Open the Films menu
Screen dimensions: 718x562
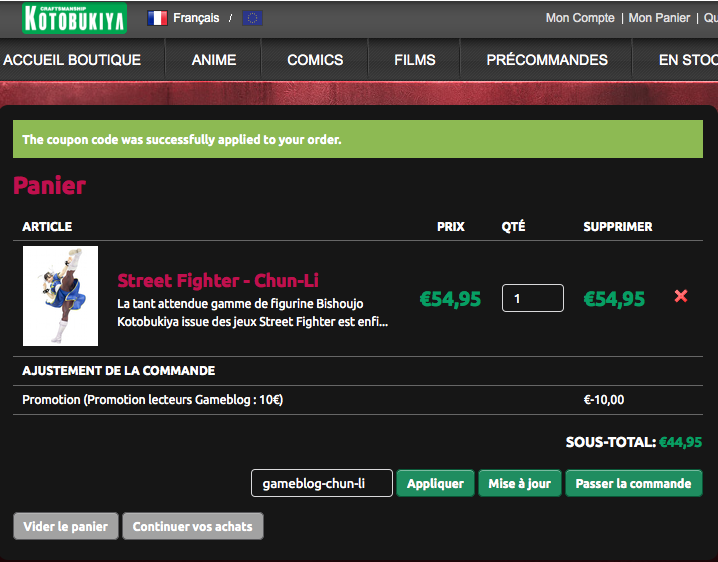(415, 60)
